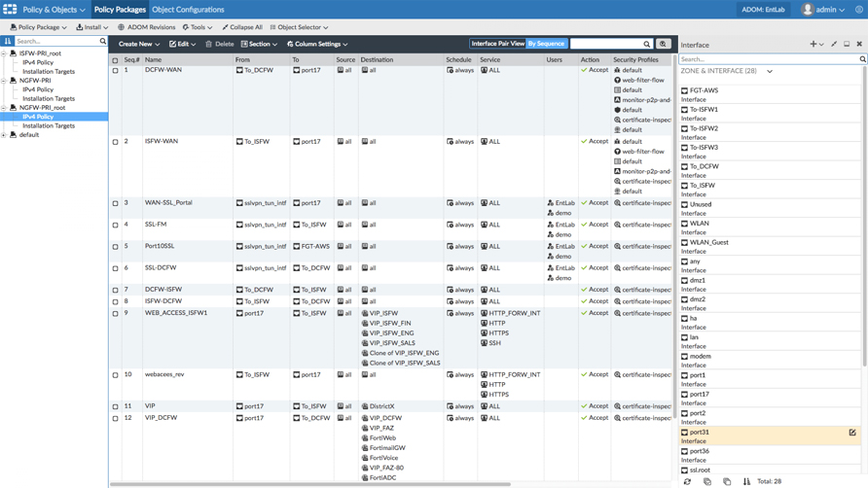This screenshot has height=488, width=868.
Task: Collapse the ZONE & INTERFACE group
Action: [770, 71]
